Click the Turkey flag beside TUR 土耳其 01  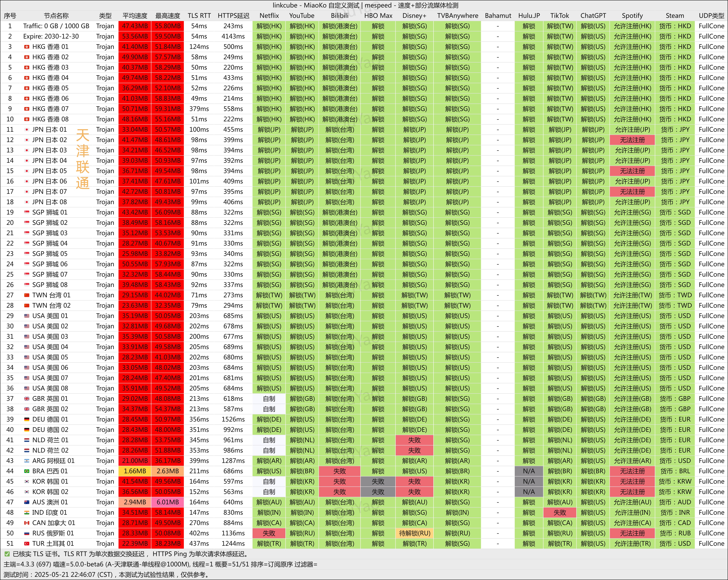click(x=27, y=544)
